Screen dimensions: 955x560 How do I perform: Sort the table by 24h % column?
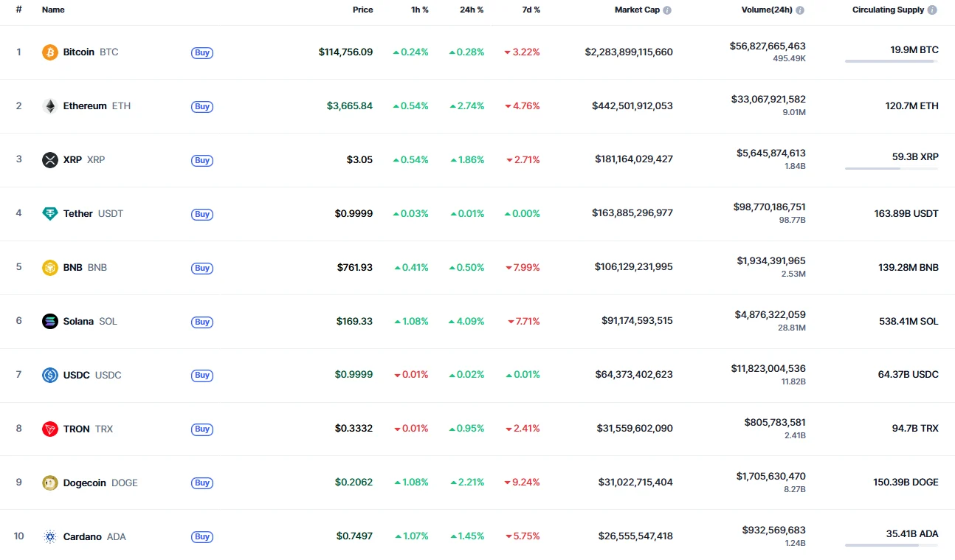click(x=472, y=10)
